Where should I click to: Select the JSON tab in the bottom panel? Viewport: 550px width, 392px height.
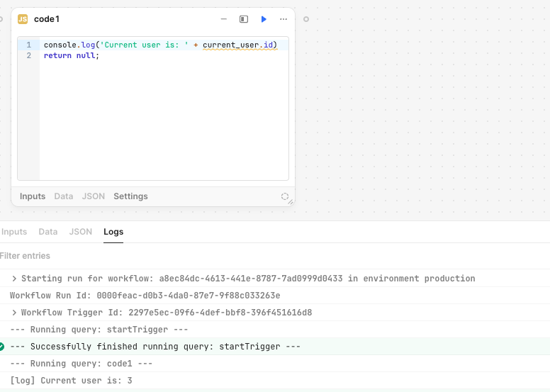(81, 232)
